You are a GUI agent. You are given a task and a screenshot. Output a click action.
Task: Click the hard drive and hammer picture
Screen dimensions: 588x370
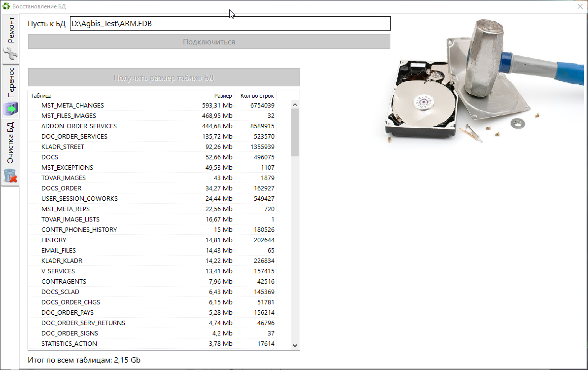click(484, 81)
